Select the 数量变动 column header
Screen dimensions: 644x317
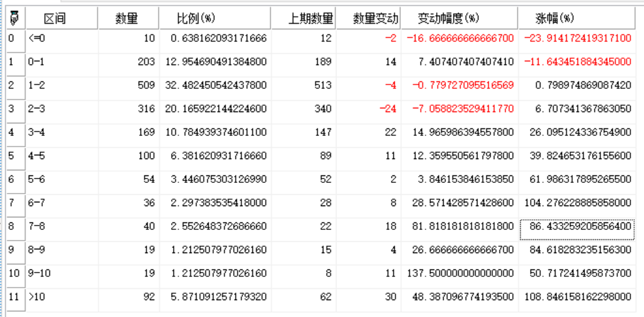coord(368,19)
